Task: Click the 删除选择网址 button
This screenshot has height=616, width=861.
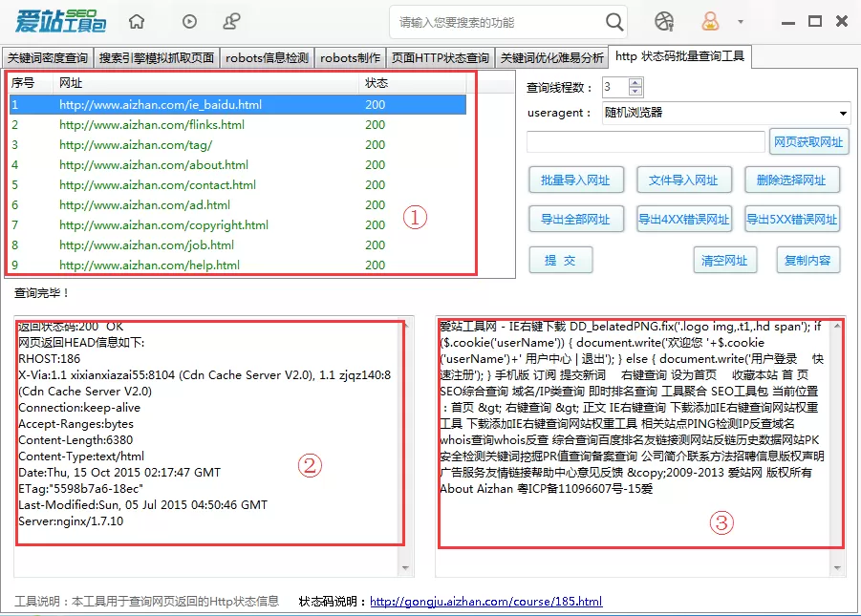Action: tap(792, 181)
